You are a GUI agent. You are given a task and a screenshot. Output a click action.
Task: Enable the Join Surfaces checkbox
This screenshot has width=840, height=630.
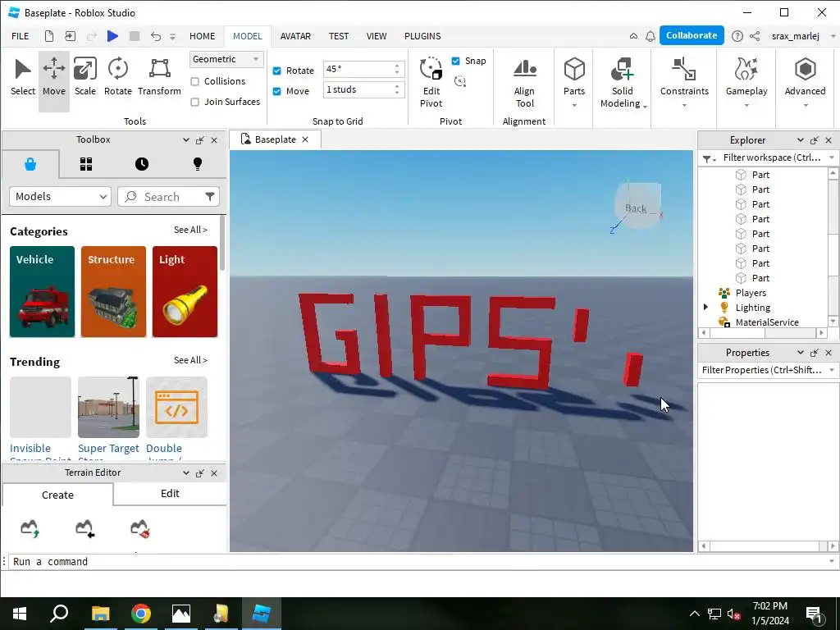point(195,102)
